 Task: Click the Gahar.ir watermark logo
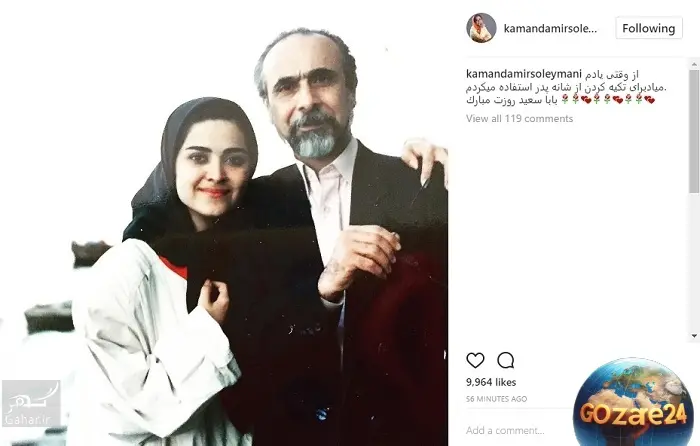tap(31, 404)
